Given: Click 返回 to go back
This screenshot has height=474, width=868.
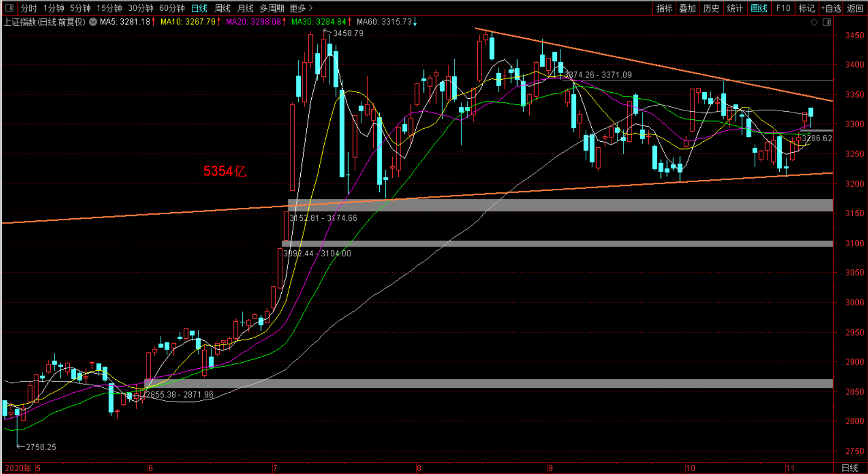Looking at the screenshot, I should point(855,8).
